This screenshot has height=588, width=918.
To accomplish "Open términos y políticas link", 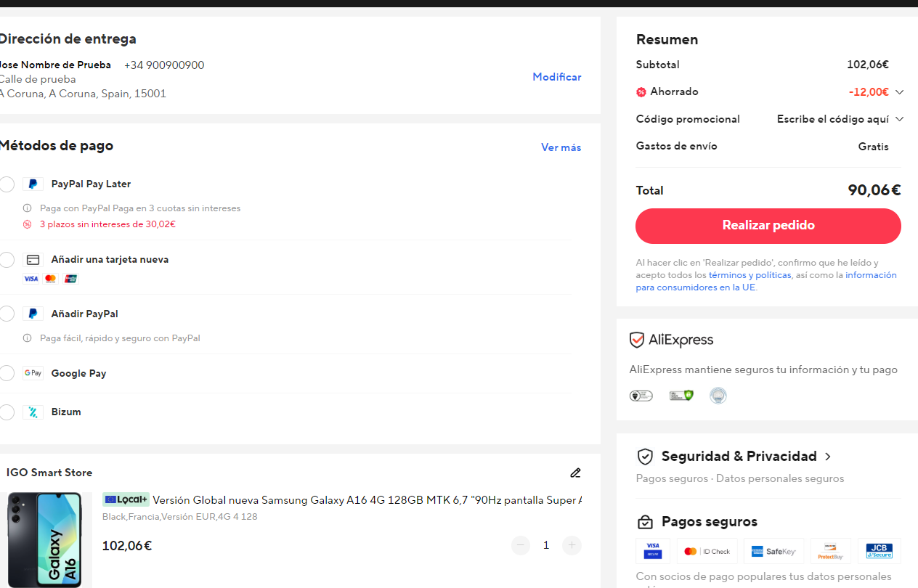I will tap(750, 275).
